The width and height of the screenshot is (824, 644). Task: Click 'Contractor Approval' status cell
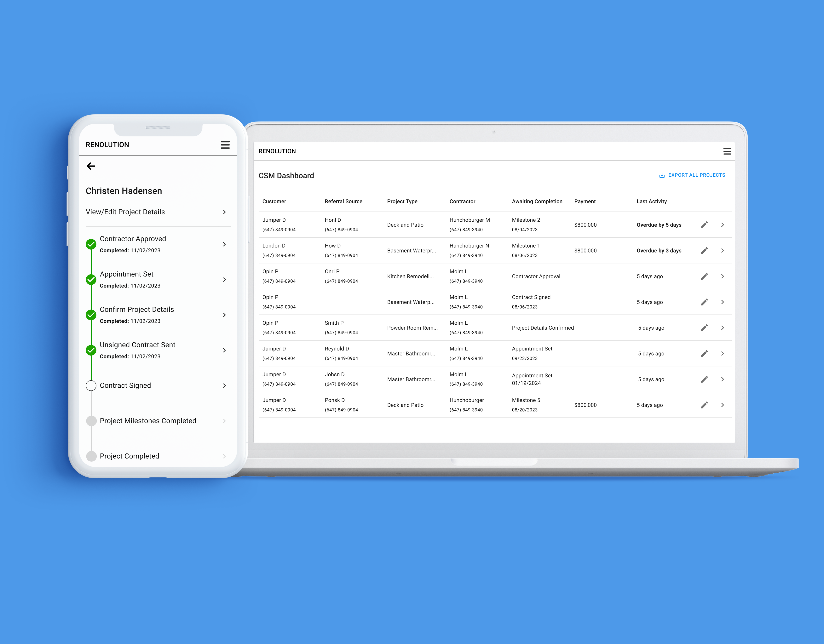536,276
